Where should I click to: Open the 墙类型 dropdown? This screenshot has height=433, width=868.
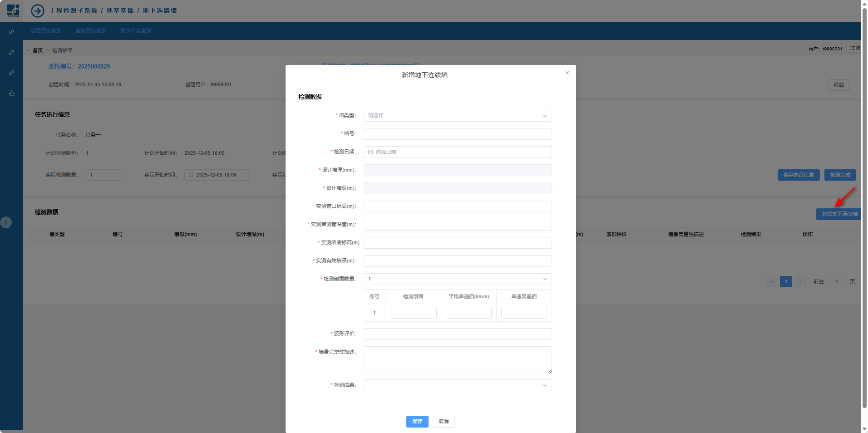tap(457, 116)
